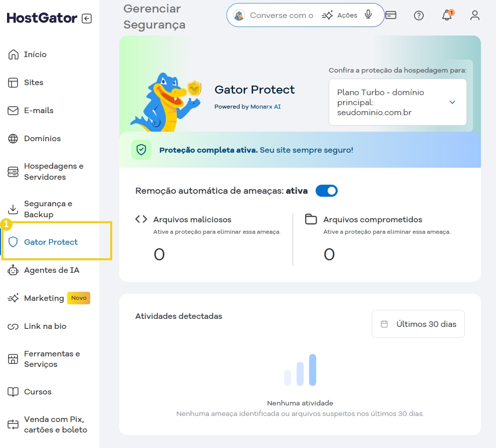Click the payment card icon in the top bar
This screenshot has height=448, width=496.
pyautogui.click(x=391, y=16)
